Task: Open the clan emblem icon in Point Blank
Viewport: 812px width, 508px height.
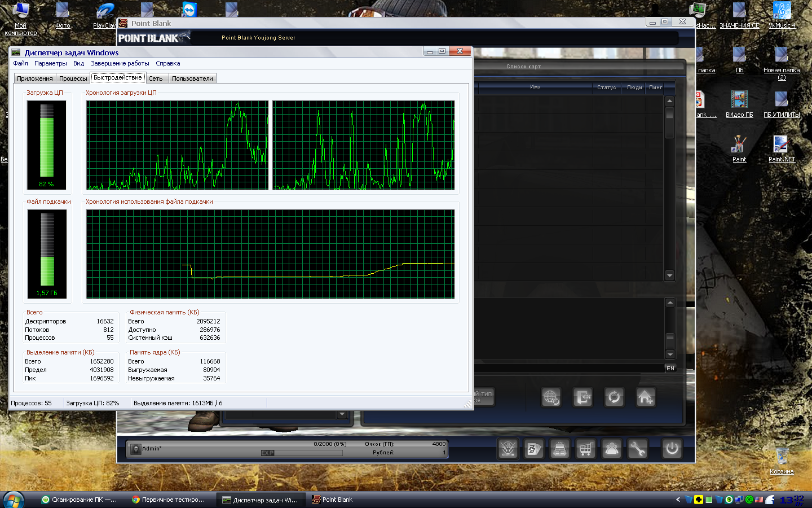Action: 508,449
